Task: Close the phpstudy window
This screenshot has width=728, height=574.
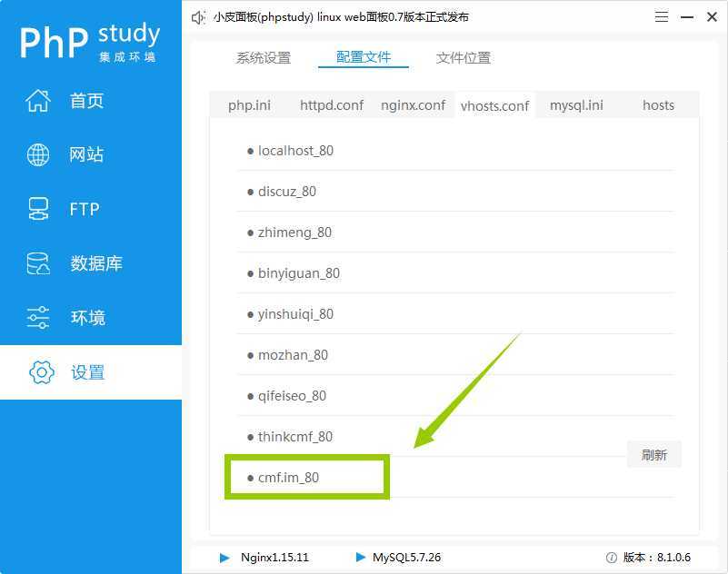Action: coord(712,17)
